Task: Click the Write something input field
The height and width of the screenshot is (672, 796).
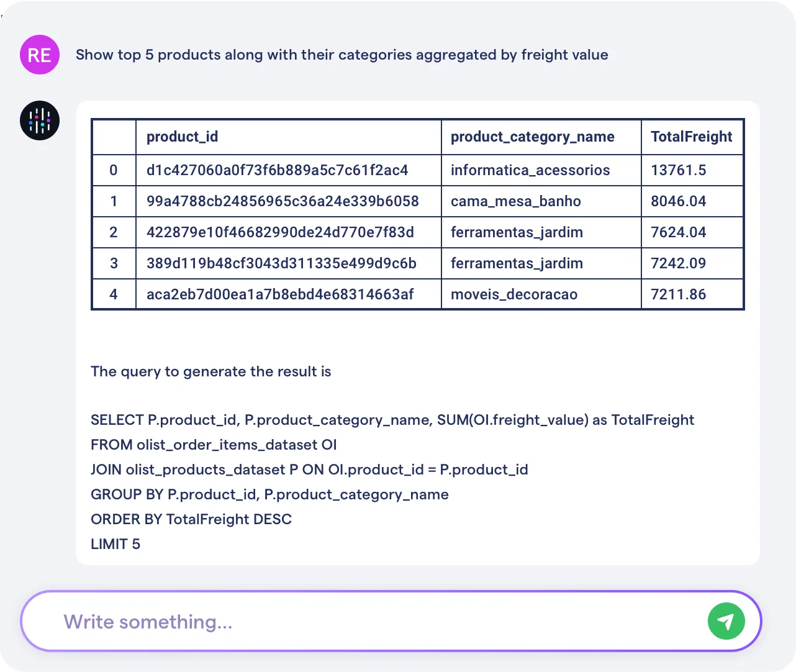Action: tap(373, 621)
